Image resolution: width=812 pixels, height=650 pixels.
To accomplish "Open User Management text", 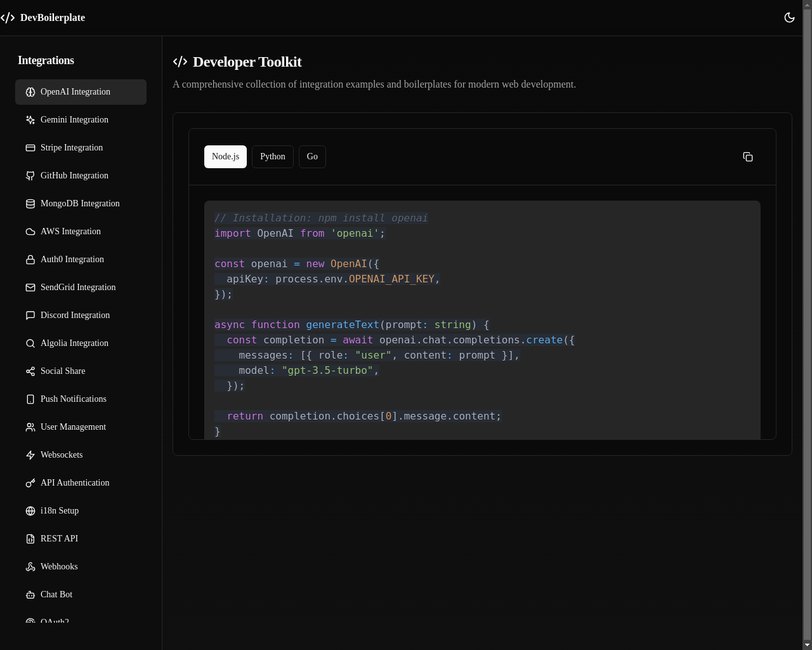I will click(73, 427).
